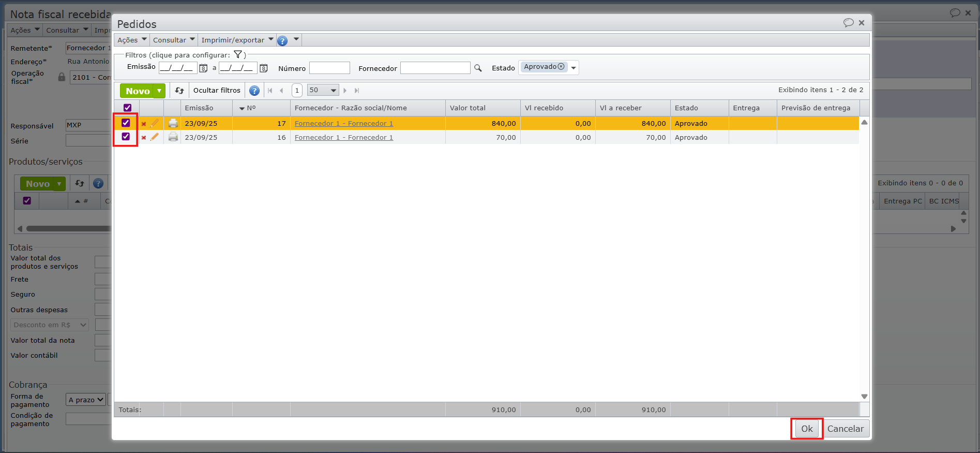Print order 16 with the printer icon

tap(173, 137)
